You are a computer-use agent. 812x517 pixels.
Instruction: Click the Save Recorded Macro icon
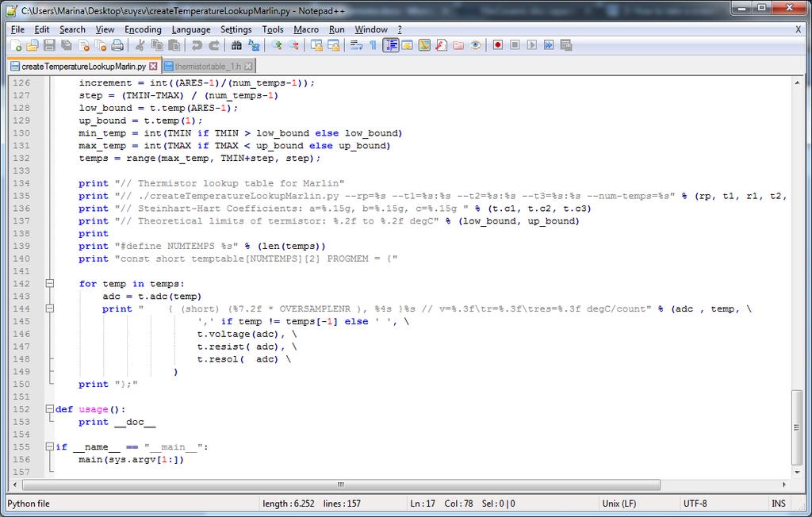(566, 45)
